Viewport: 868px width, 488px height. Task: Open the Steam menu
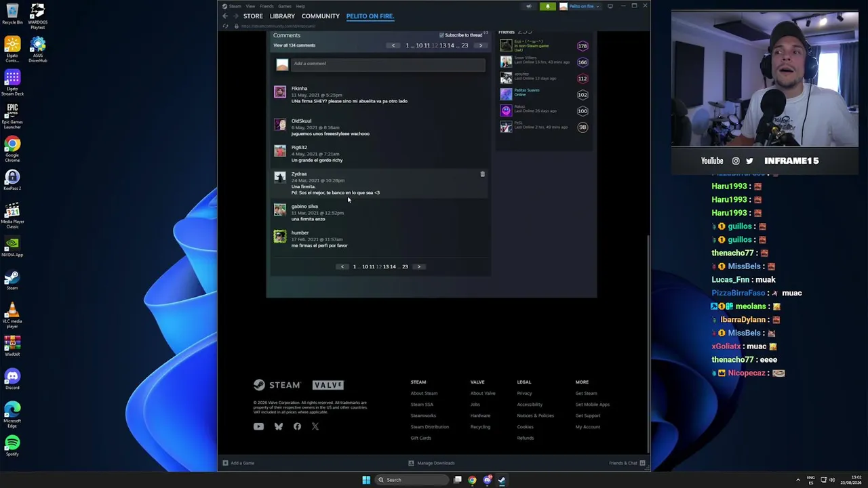(235, 6)
